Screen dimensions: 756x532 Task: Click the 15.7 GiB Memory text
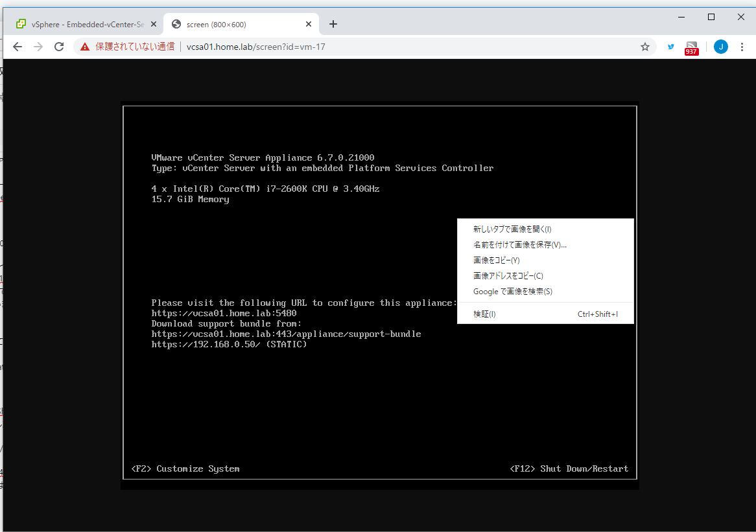[x=190, y=200]
